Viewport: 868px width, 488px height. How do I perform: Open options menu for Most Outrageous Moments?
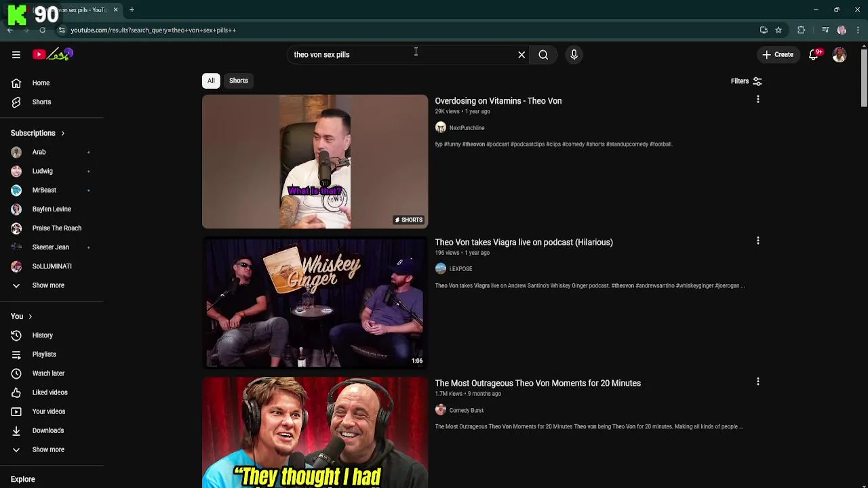pos(757,382)
